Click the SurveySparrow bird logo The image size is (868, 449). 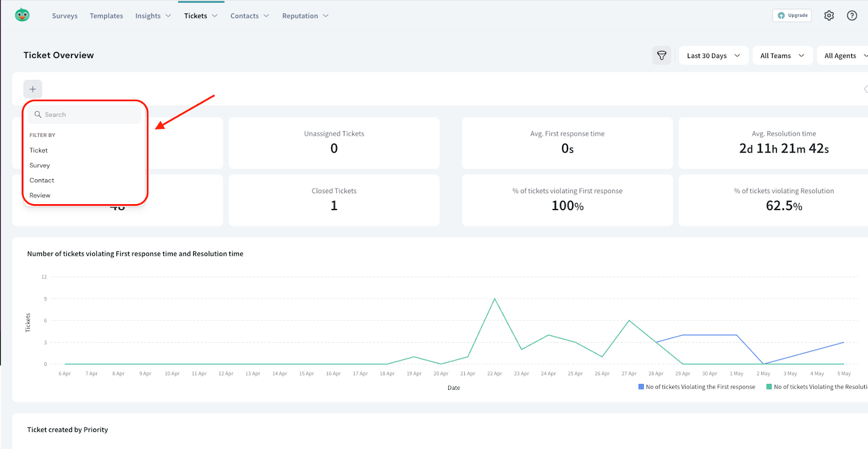coord(22,15)
